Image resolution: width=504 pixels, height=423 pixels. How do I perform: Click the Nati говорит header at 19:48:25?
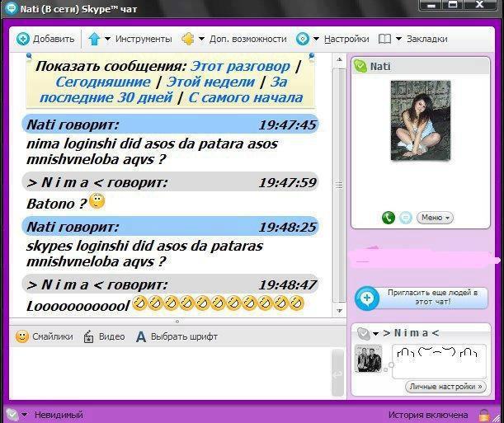(171, 227)
